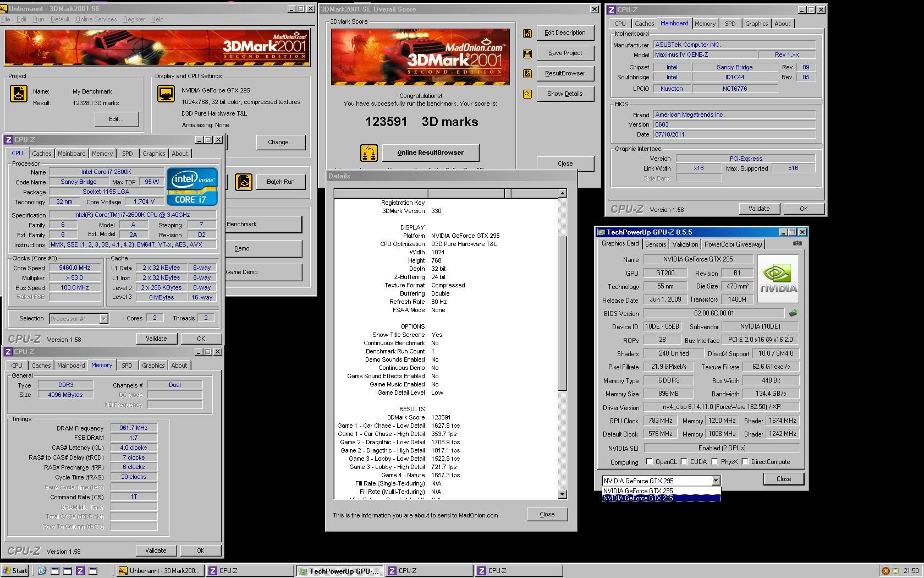Click the Edit Description button
This screenshot has height=578, width=924.
coord(565,33)
